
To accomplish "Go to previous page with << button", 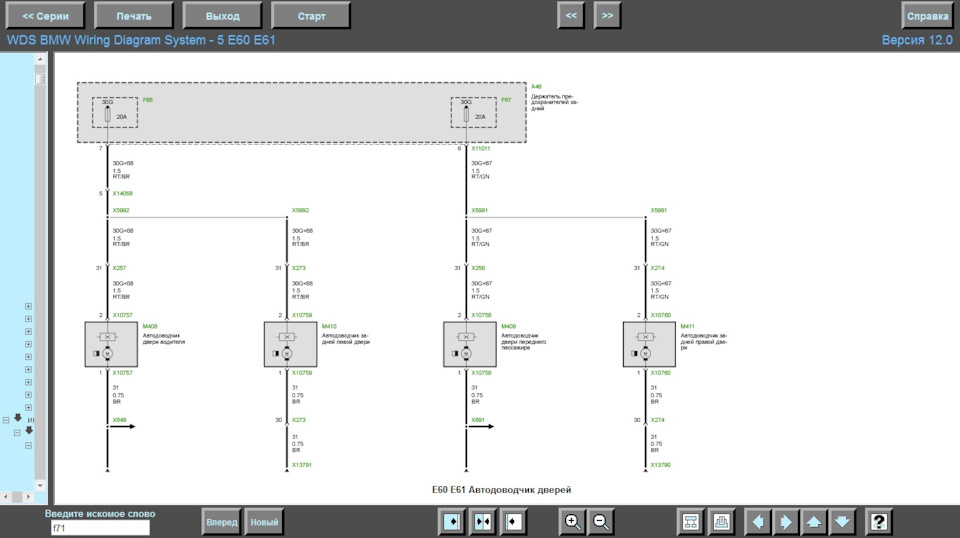I will [571, 15].
